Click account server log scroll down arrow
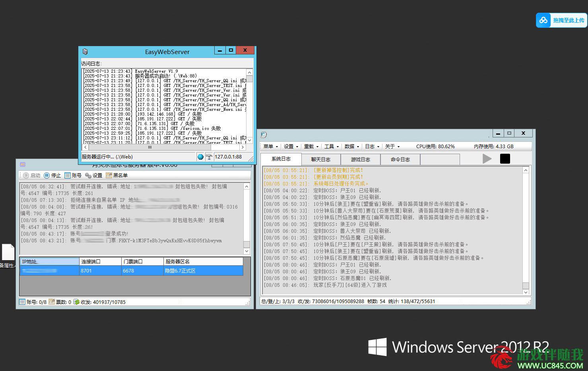The image size is (588, 371). click(246, 251)
